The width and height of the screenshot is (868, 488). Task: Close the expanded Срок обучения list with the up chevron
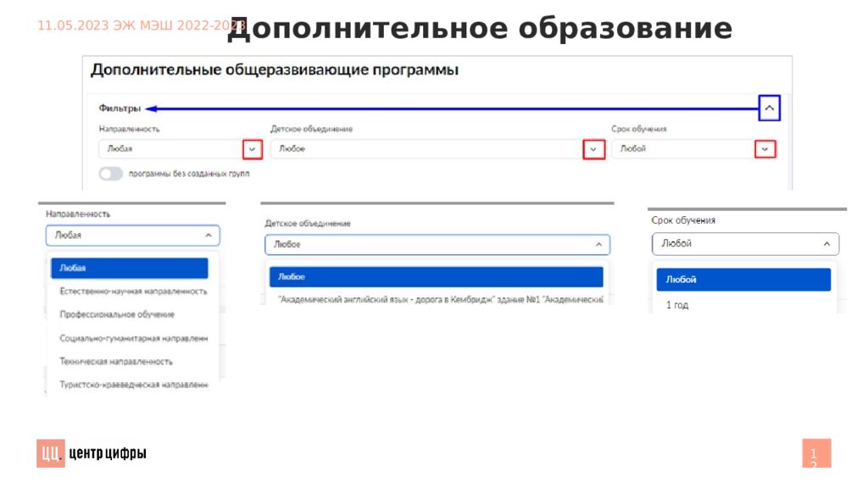click(x=827, y=244)
